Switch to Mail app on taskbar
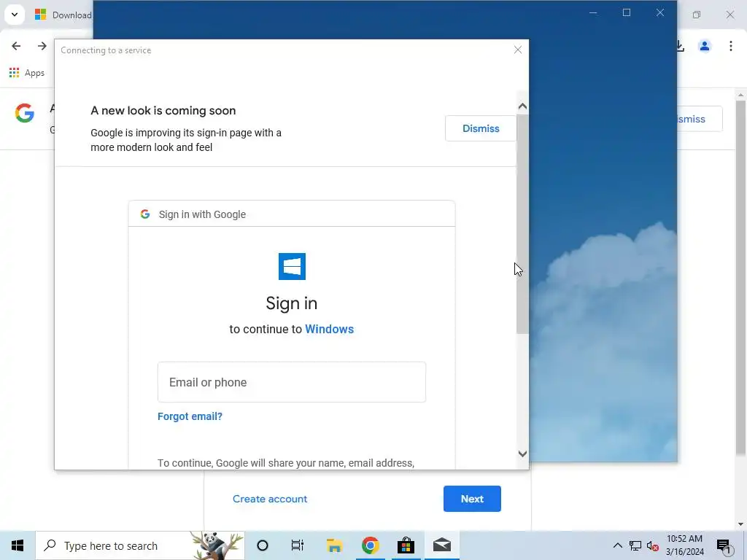Viewport: 747px width, 560px height. click(x=442, y=545)
